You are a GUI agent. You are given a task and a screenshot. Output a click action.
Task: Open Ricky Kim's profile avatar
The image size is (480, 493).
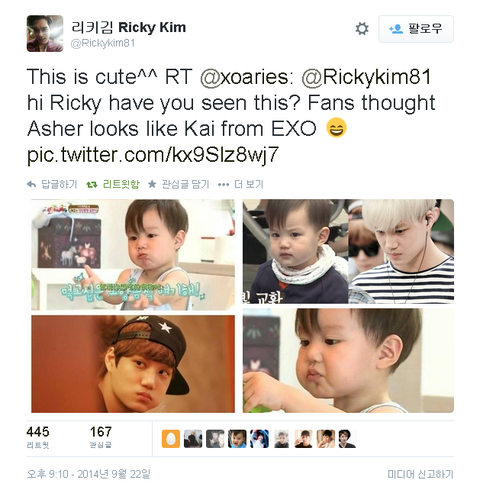click(45, 33)
